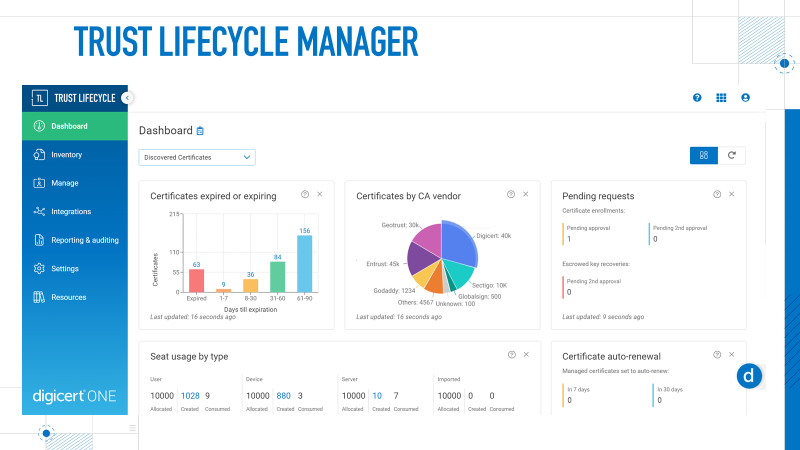Click the Inventory icon in sidebar

tap(39, 155)
